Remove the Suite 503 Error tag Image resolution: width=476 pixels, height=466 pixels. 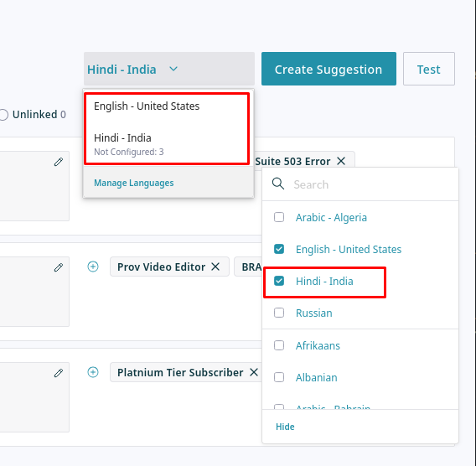pyautogui.click(x=341, y=161)
